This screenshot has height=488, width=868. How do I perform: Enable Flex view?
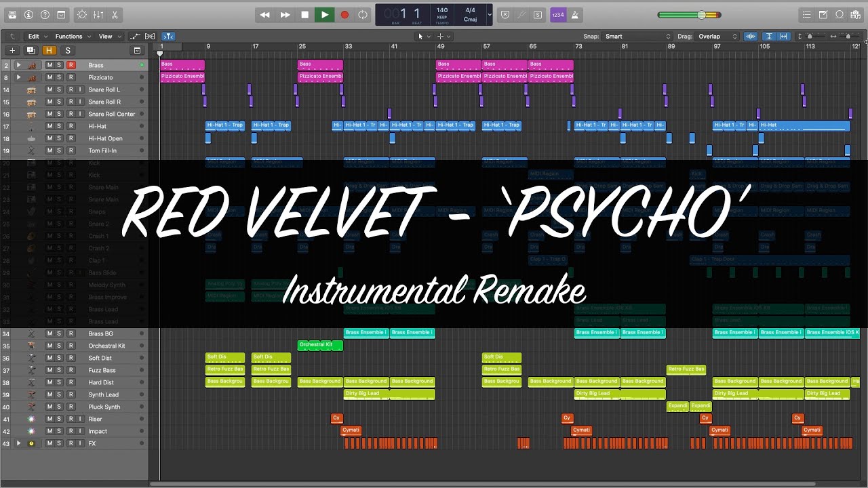(150, 36)
